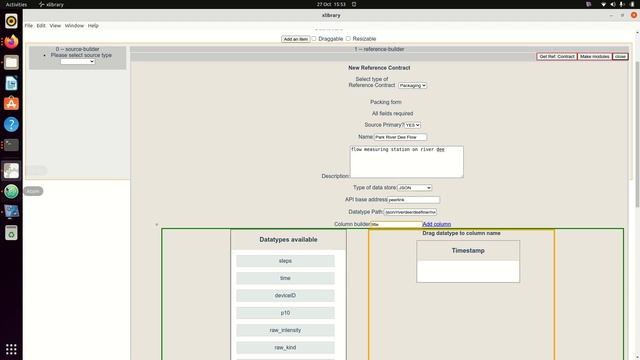This screenshot has width=640, height=360.
Task: Click the Timestamp column header
Action: click(x=468, y=251)
